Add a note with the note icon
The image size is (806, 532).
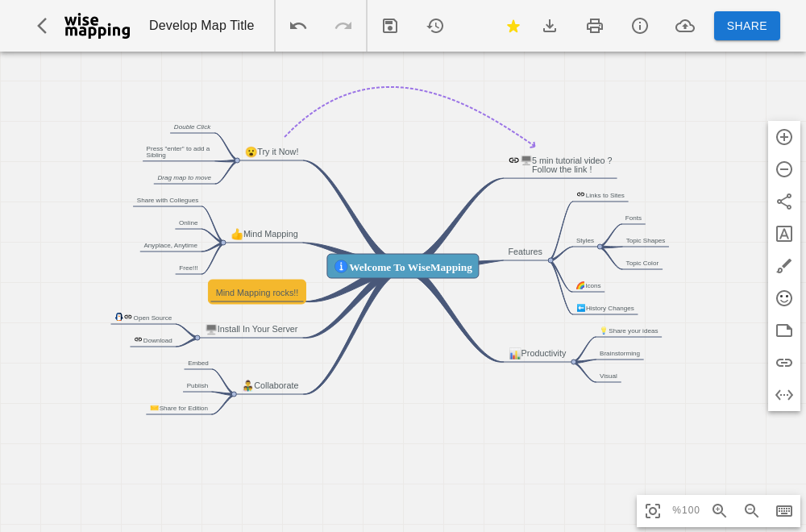coord(784,330)
